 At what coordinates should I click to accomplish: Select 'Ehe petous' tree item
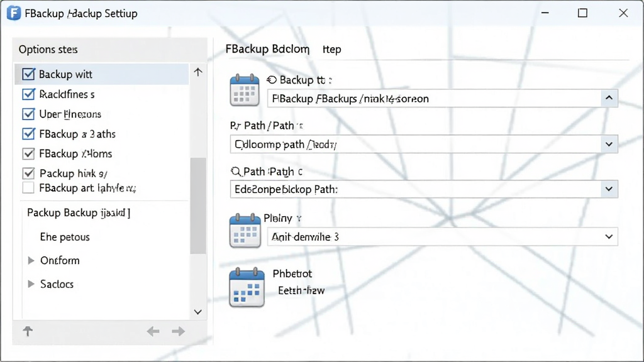[65, 237]
